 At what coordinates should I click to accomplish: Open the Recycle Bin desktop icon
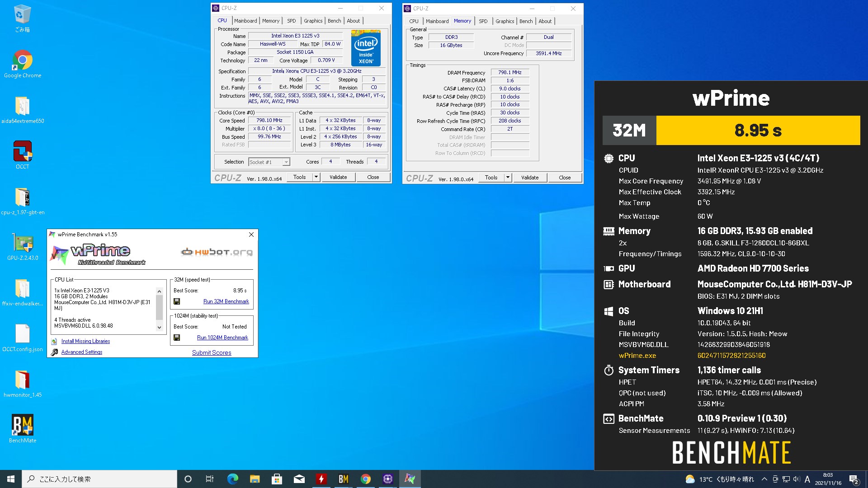22,18
